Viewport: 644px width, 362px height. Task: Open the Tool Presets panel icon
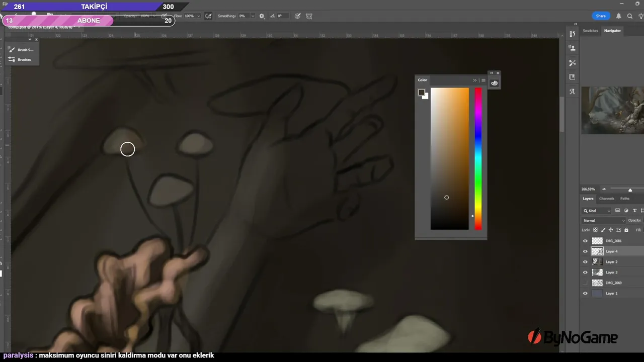coord(572,63)
